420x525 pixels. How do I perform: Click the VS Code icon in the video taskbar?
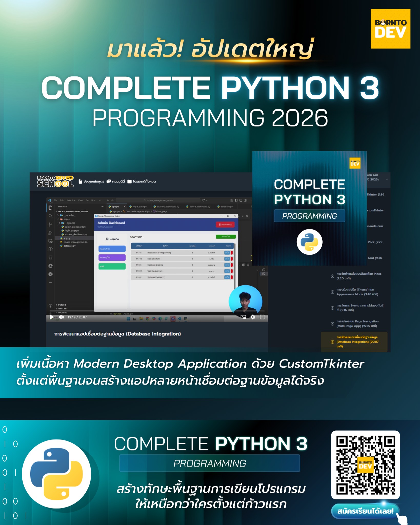coord(179,319)
